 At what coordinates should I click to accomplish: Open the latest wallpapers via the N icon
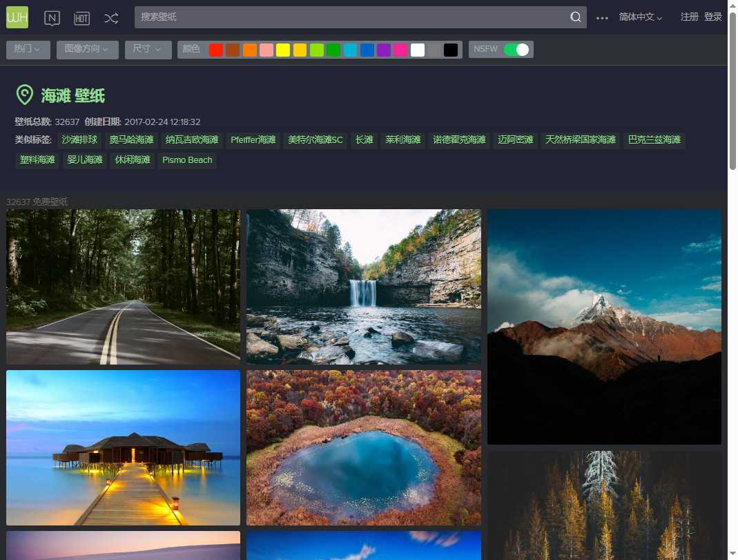tap(51, 17)
